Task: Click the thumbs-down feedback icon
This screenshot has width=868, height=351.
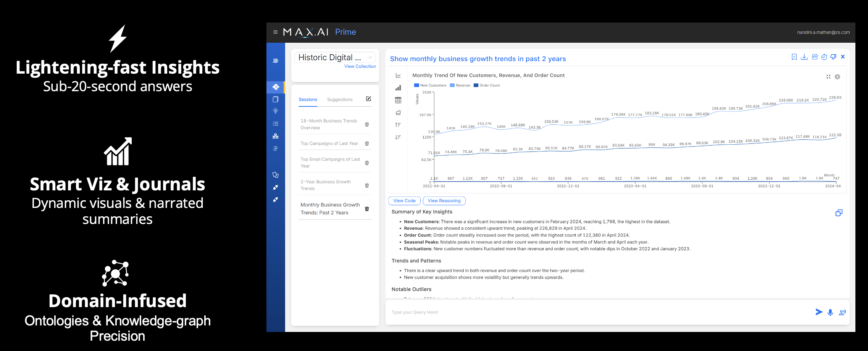Action: pyautogui.click(x=833, y=57)
